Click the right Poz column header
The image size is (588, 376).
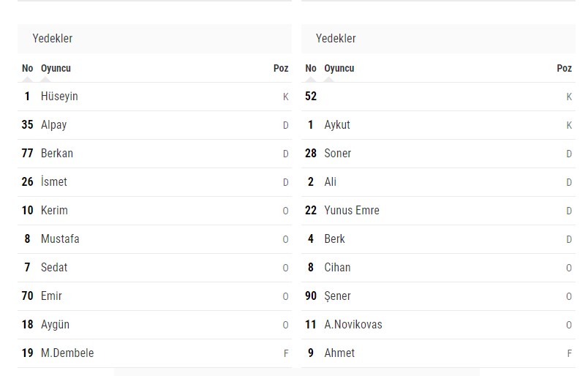(565, 68)
